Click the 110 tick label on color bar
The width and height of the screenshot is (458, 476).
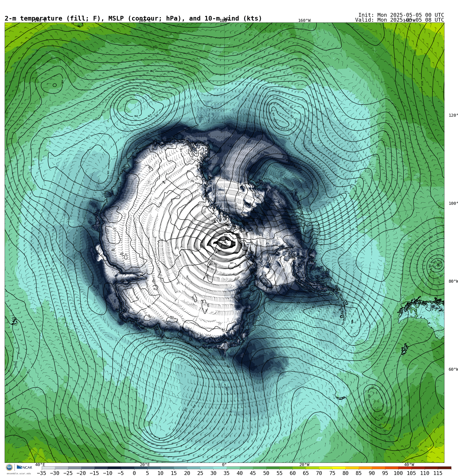(x=425, y=473)
